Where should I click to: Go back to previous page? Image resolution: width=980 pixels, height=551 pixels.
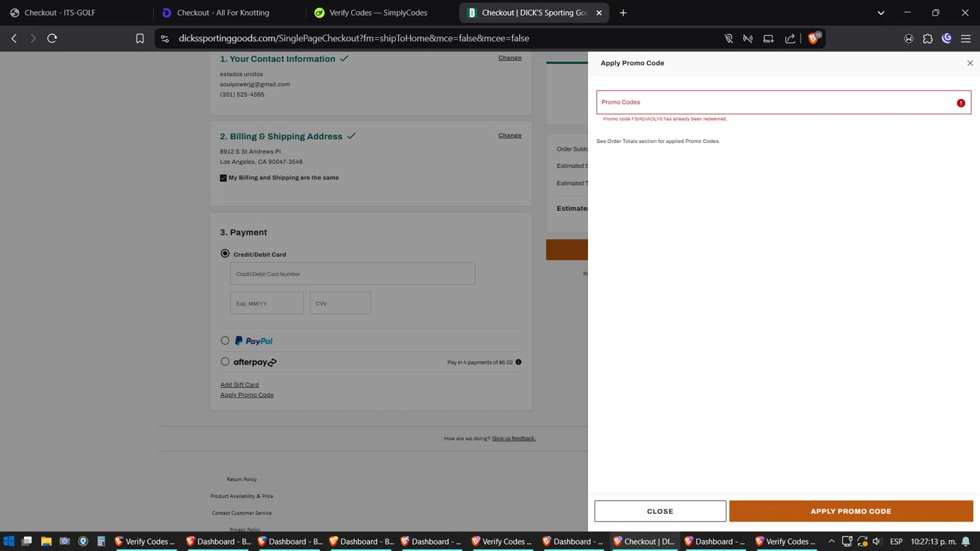(x=14, y=39)
